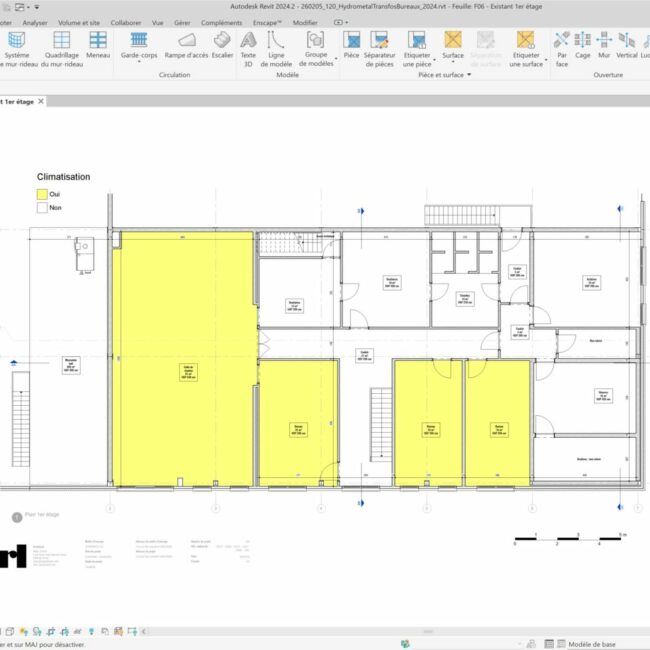Select the Vertical opening tool

click(626, 46)
